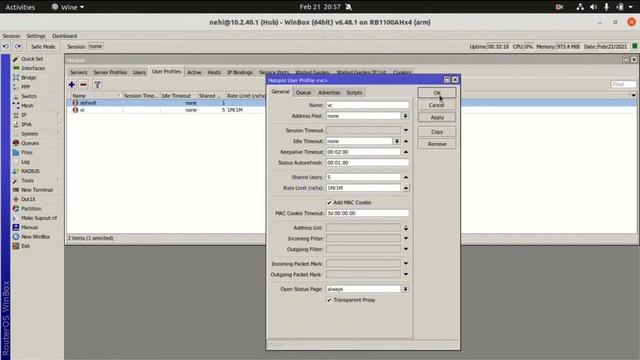Click the Name input field

367,105
